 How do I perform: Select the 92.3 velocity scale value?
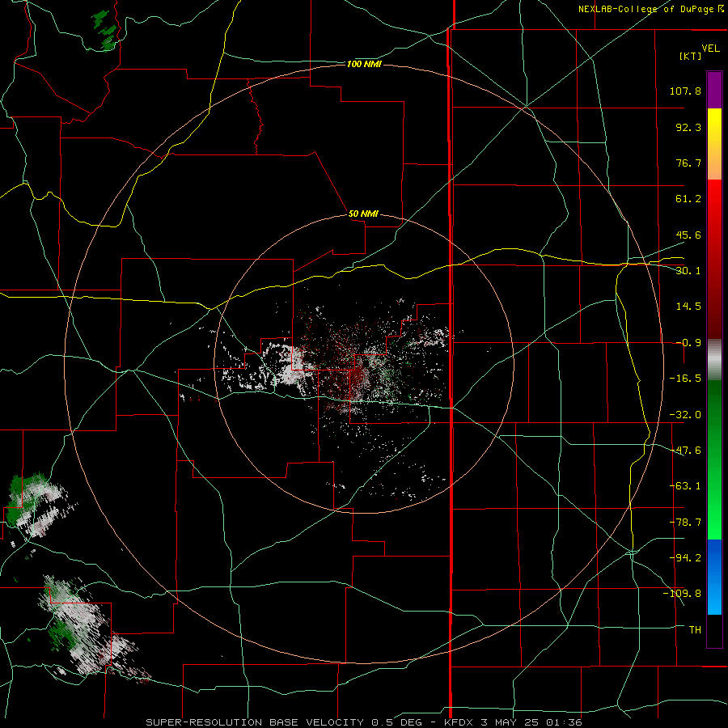pyautogui.click(x=688, y=127)
